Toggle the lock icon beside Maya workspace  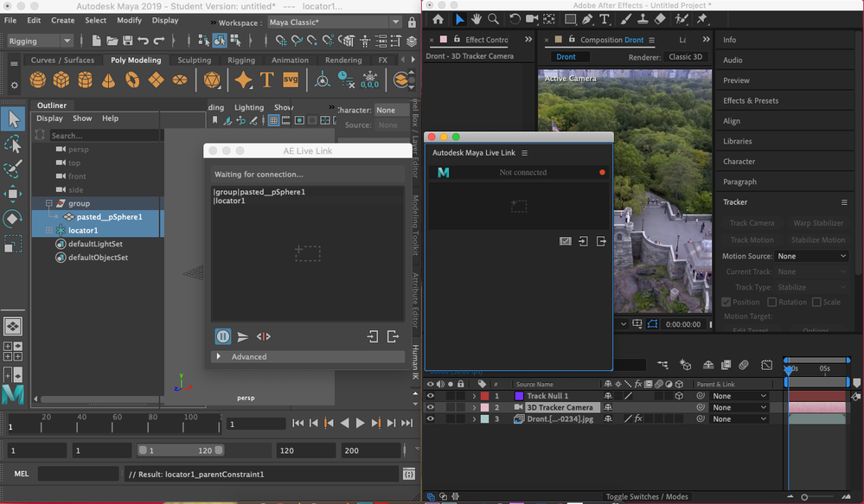(x=412, y=22)
